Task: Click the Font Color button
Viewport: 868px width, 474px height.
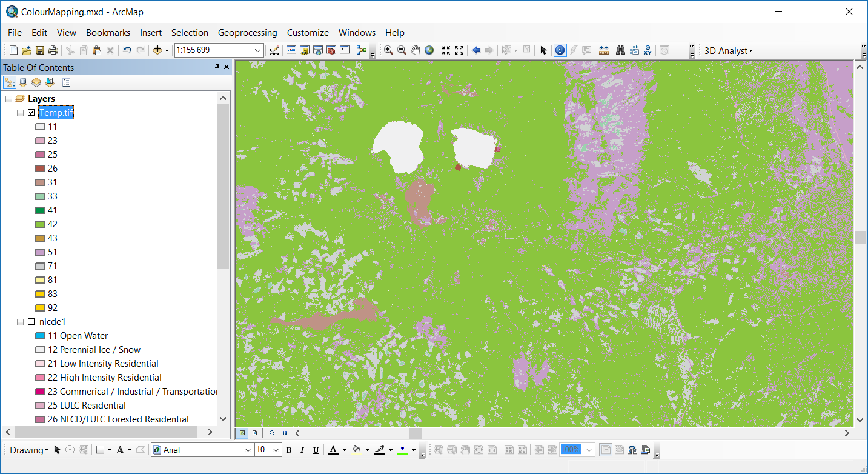Action: pos(333,450)
